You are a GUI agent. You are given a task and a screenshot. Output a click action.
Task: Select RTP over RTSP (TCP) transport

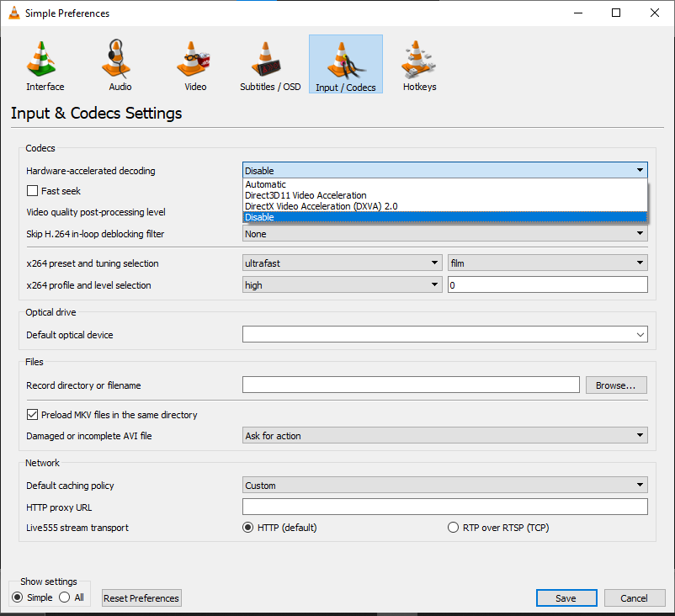(454, 528)
